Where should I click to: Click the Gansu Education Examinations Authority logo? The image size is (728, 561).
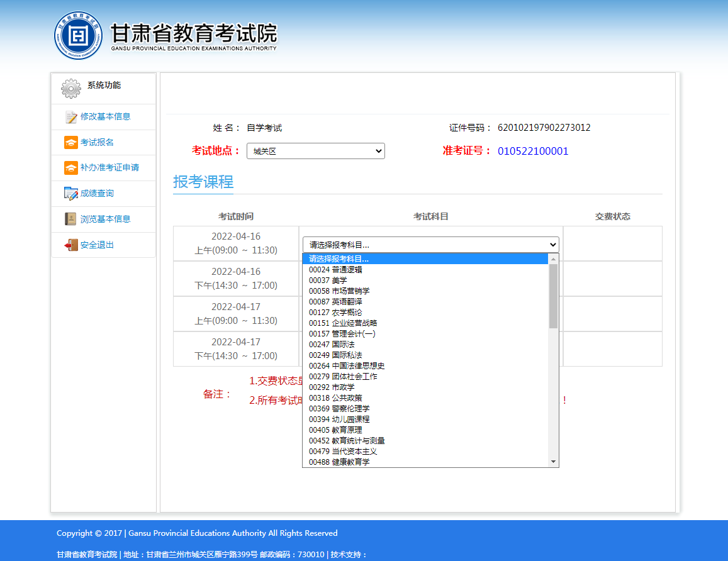[77, 36]
